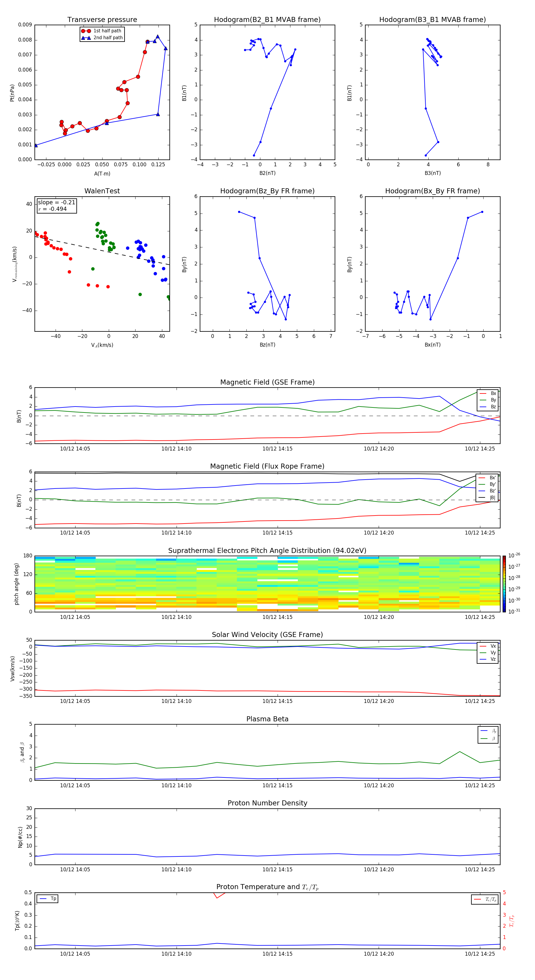Click the "Transverse pressure" plot title

click(x=102, y=20)
